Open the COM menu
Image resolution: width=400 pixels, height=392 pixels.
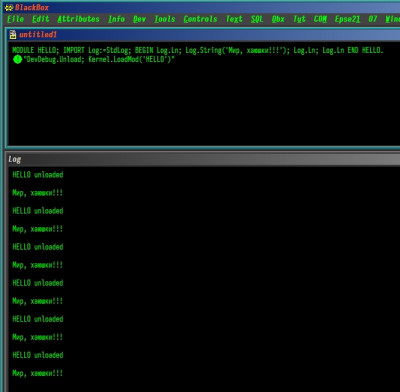(x=320, y=19)
